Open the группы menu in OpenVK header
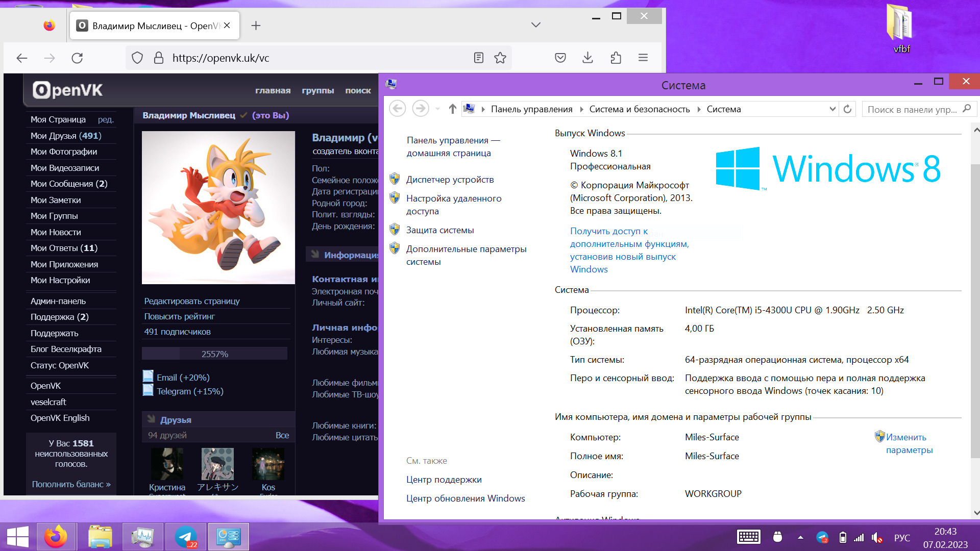 tap(317, 91)
